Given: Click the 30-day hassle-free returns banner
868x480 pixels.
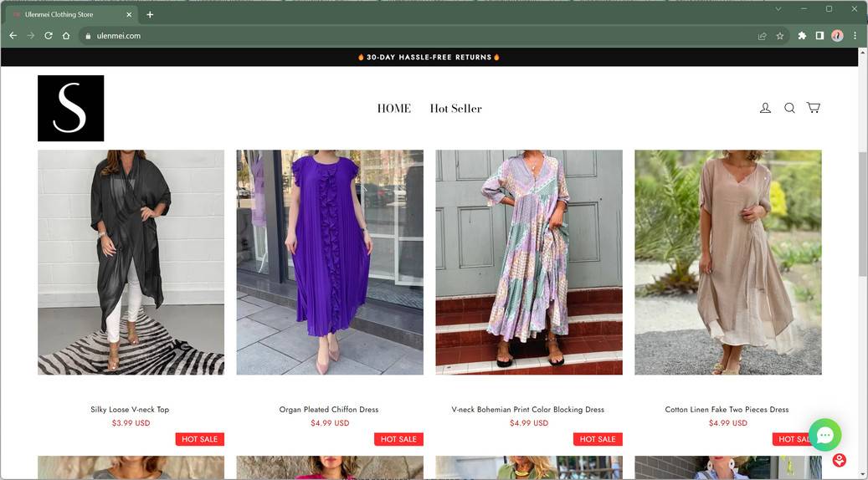Looking at the screenshot, I should pos(429,57).
